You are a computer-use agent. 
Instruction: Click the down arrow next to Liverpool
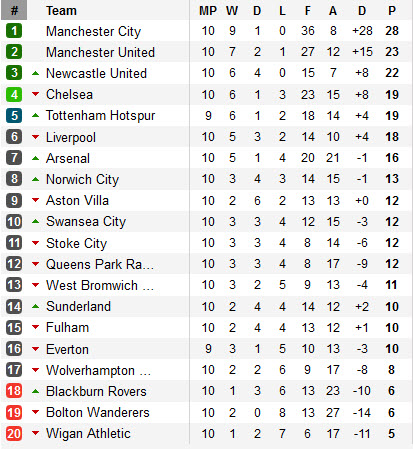pos(35,137)
